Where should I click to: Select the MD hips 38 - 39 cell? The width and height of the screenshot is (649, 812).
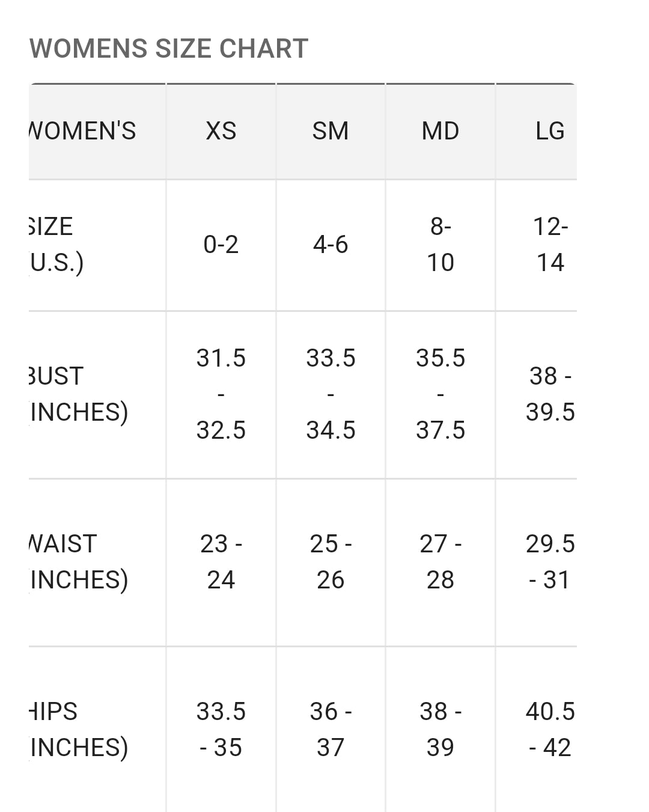[x=440, y=730]
